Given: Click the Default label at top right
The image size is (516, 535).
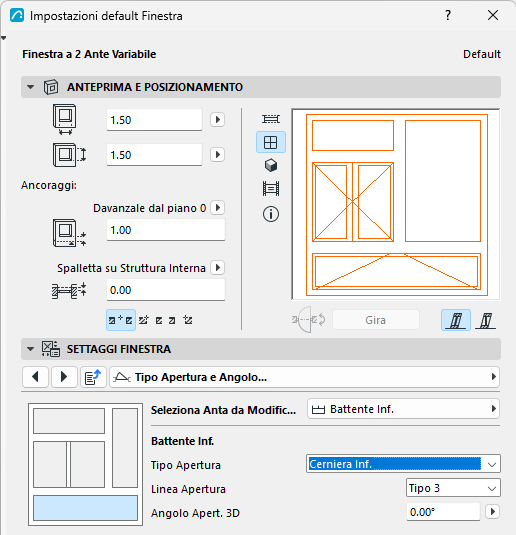Looking at the screenshot, I should pos(482,54).
